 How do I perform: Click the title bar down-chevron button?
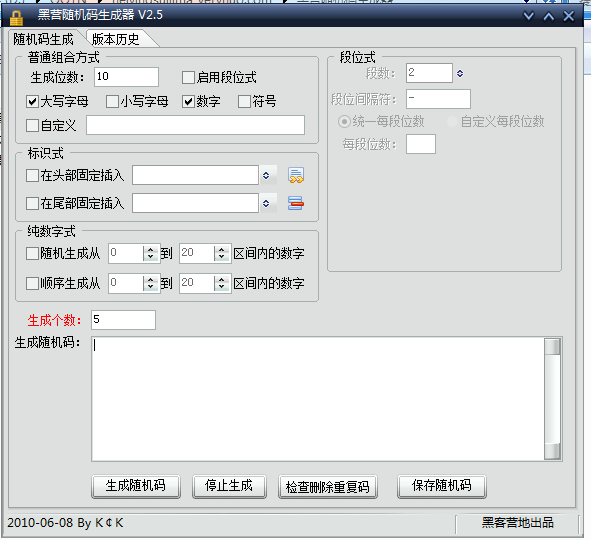pyautogui.click(x=529, y=16)
